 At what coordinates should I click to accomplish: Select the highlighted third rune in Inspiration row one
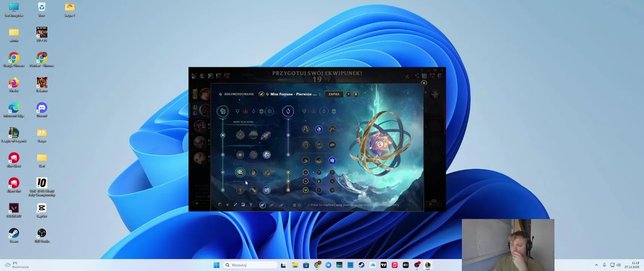(x=267, y=155)
